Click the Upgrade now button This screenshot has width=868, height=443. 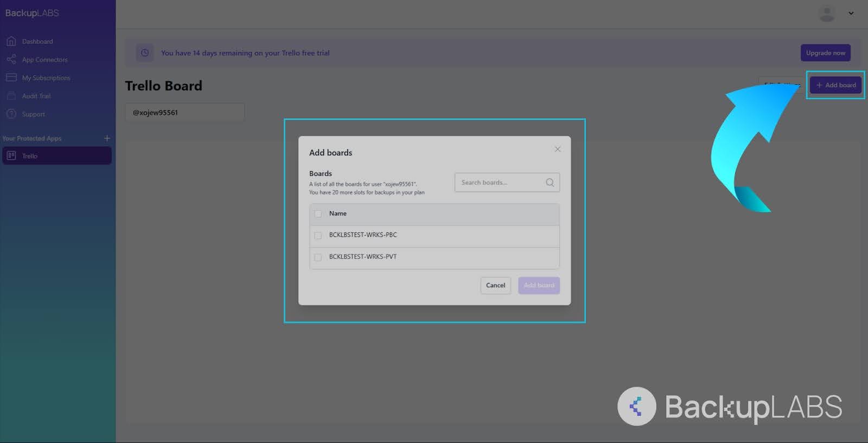(x=826, y=53)
